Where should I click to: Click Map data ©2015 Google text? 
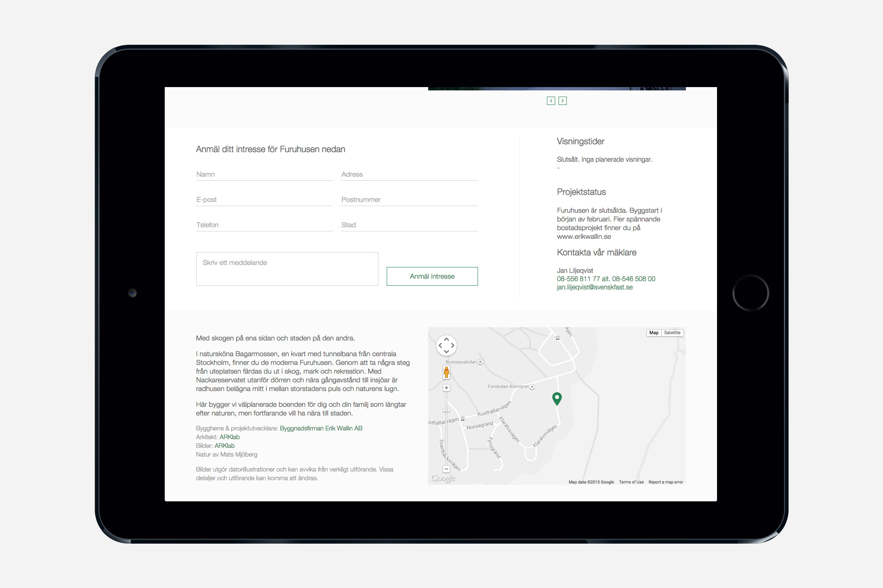point(591,482)
